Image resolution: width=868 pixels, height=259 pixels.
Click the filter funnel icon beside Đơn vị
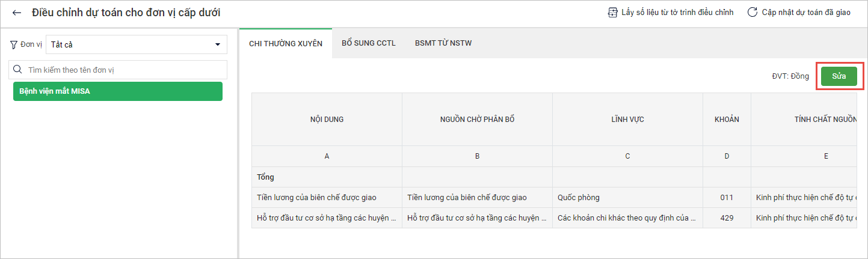[14, 44]
